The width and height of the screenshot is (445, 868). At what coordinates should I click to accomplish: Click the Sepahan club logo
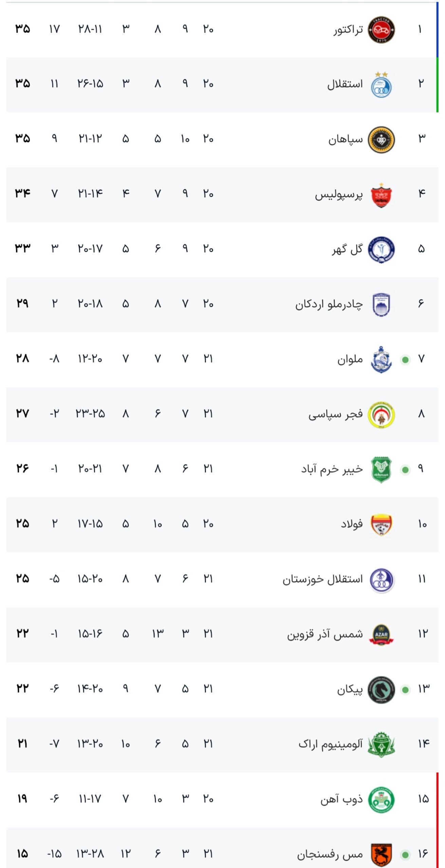click(381, 140)
